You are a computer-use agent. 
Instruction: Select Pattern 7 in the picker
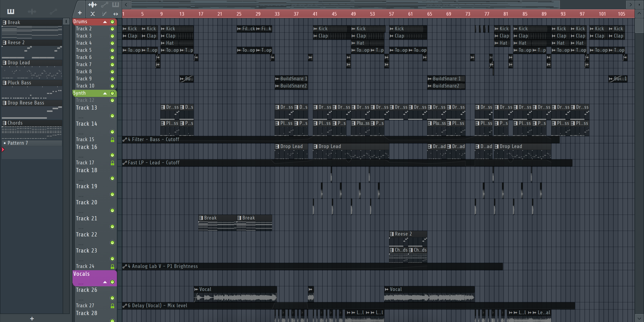(x=32, y=143)
